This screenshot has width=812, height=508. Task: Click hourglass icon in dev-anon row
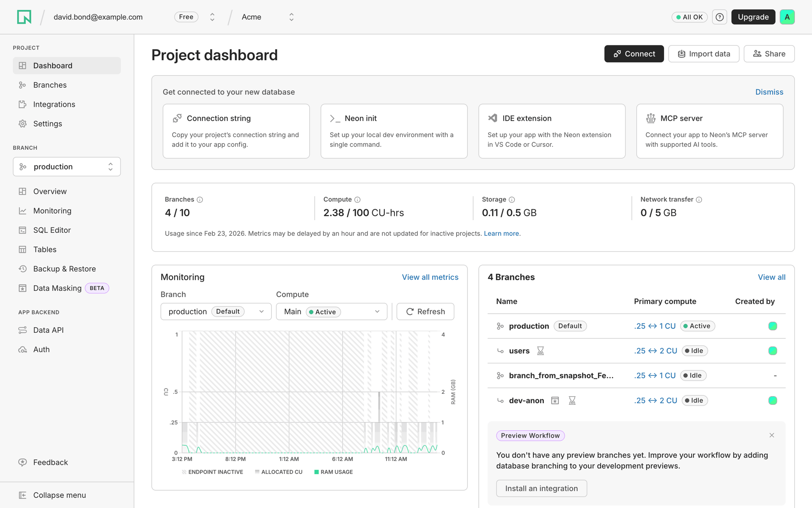[x=572, y=400]
